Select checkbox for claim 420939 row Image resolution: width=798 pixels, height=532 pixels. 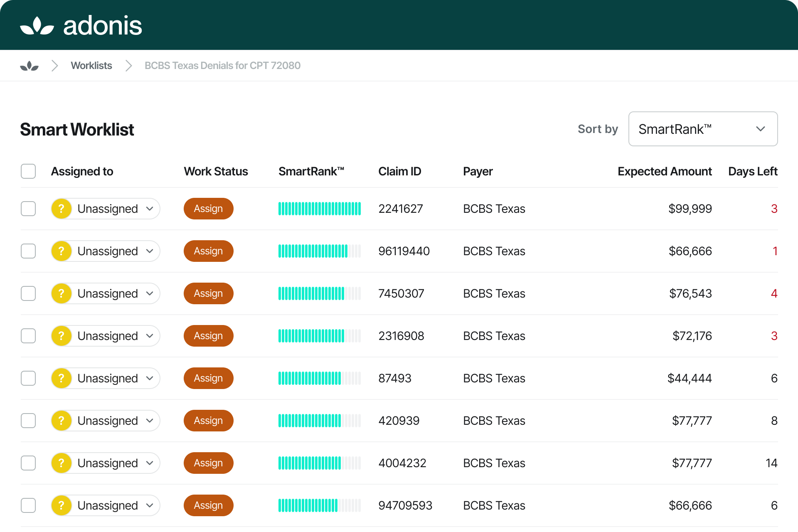(28, 421)
